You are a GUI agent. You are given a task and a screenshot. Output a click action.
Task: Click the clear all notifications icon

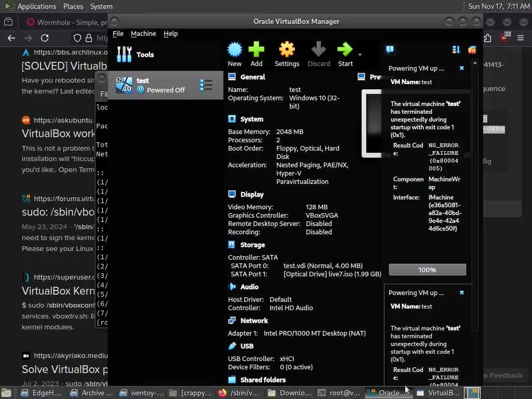coord(472,50)
